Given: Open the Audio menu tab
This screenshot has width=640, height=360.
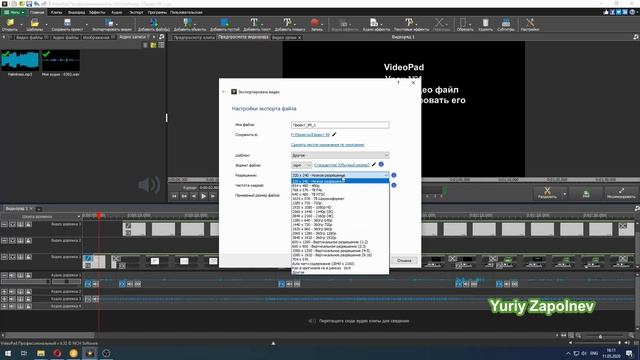Looking at the screenshot, I should coord(117,12).
